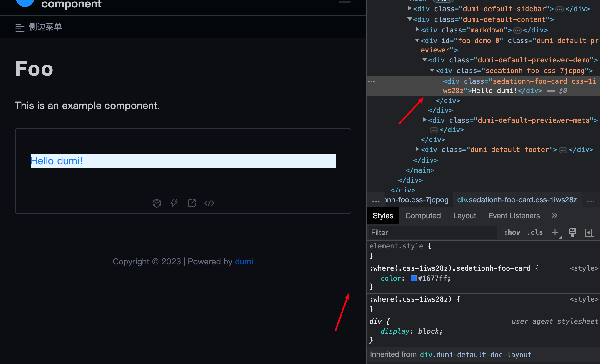Show the demo source code

209,203
